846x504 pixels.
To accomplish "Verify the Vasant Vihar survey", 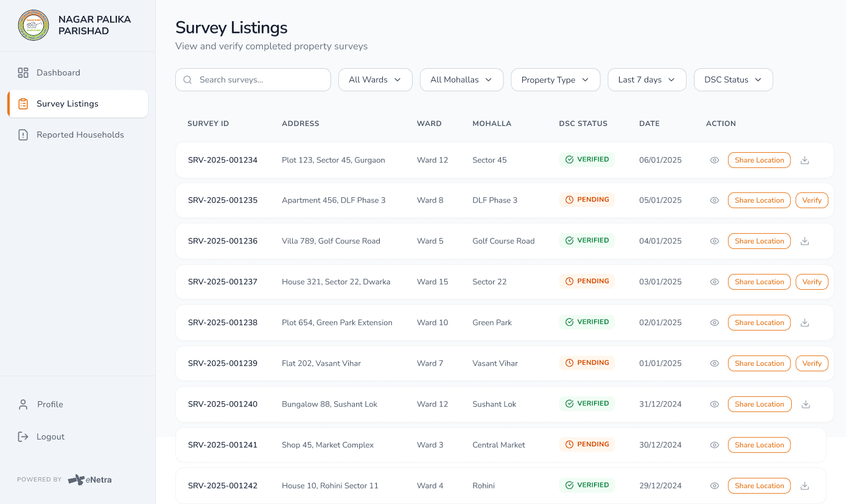I will [812, 363].
